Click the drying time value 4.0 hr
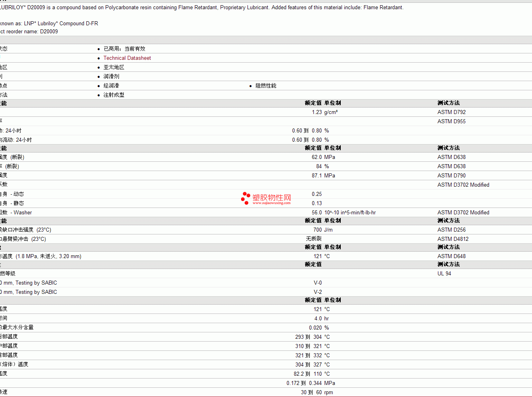532x397 pixels. point(321,318)
